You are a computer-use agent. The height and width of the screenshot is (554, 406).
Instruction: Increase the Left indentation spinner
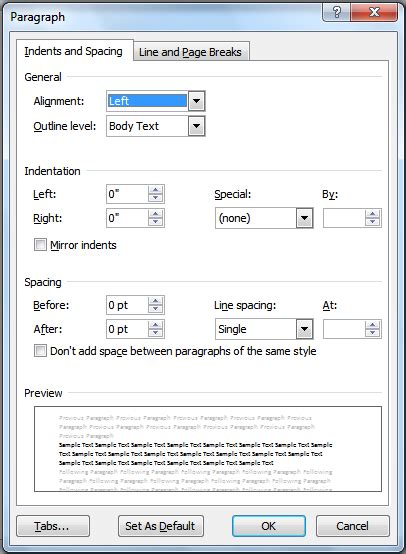point(155,190)
